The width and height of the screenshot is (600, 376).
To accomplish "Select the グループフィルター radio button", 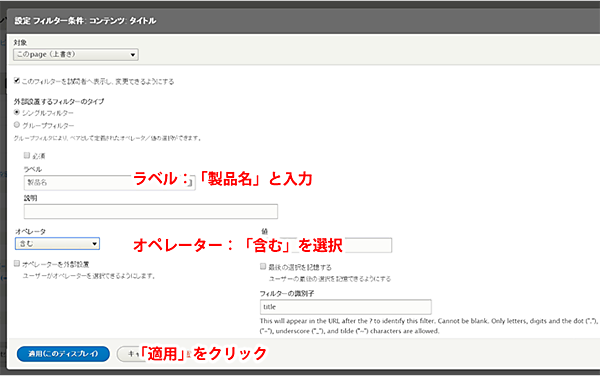I will (x=17, y=125).
